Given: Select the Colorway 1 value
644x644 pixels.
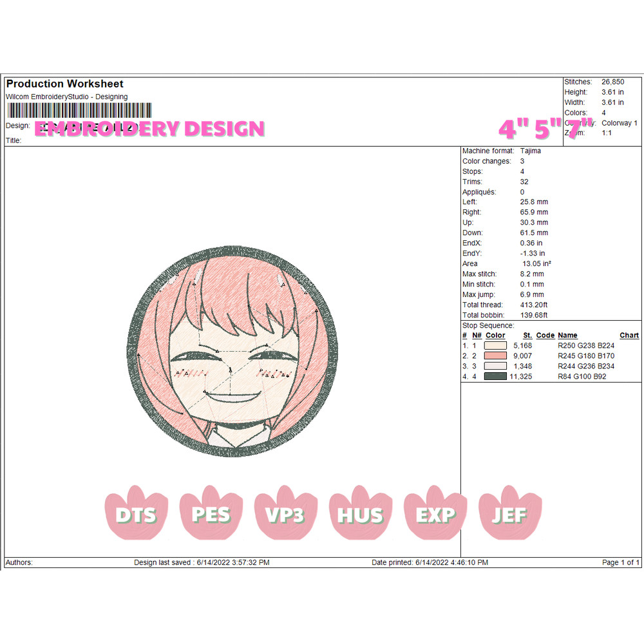Looking at the screenshot, I should coord(618,122).
